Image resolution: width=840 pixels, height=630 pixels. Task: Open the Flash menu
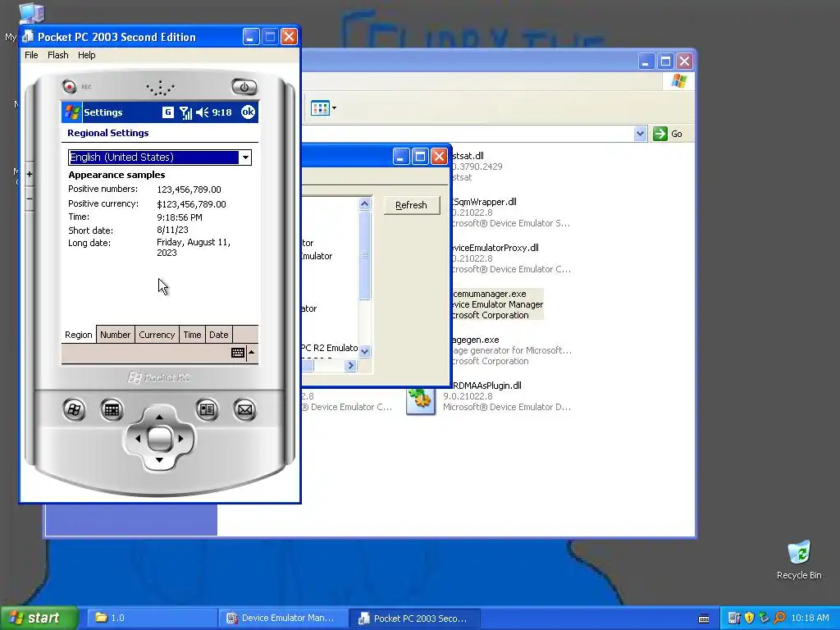point(58,55)
